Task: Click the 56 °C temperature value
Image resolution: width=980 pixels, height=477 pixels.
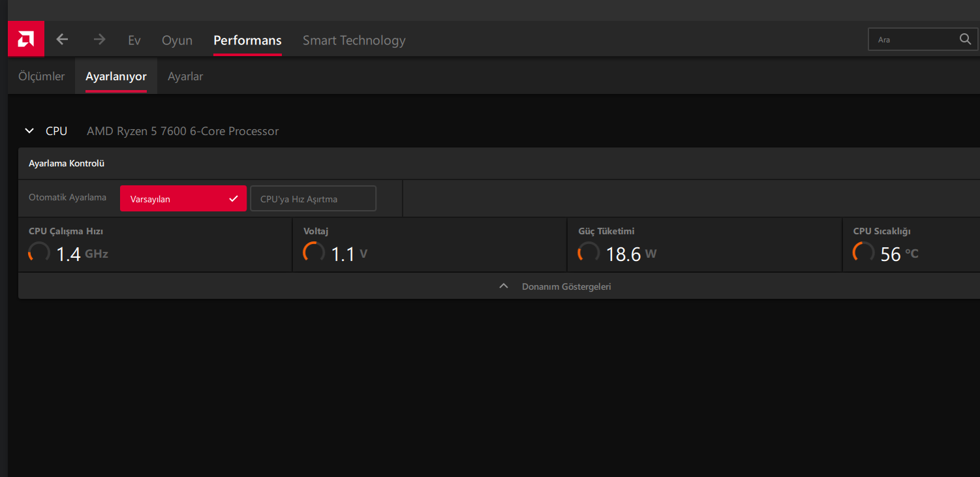Action: [x=899, y=254]
